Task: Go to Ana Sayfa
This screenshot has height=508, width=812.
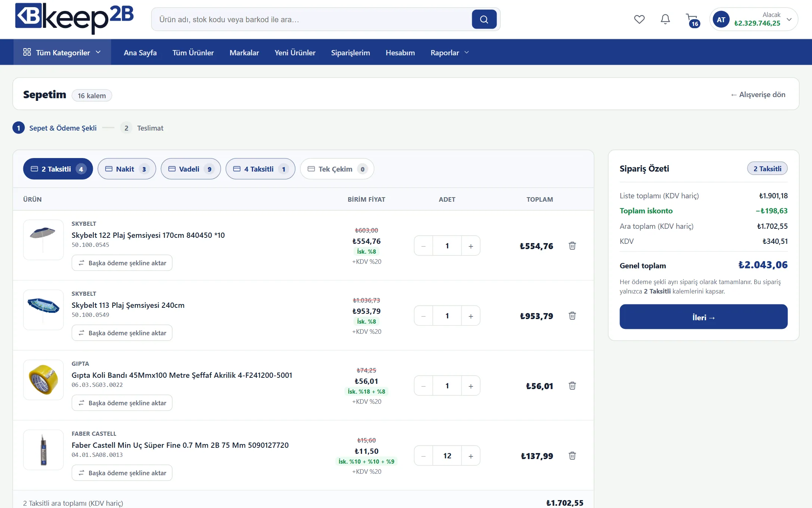Action: [140, 52]
